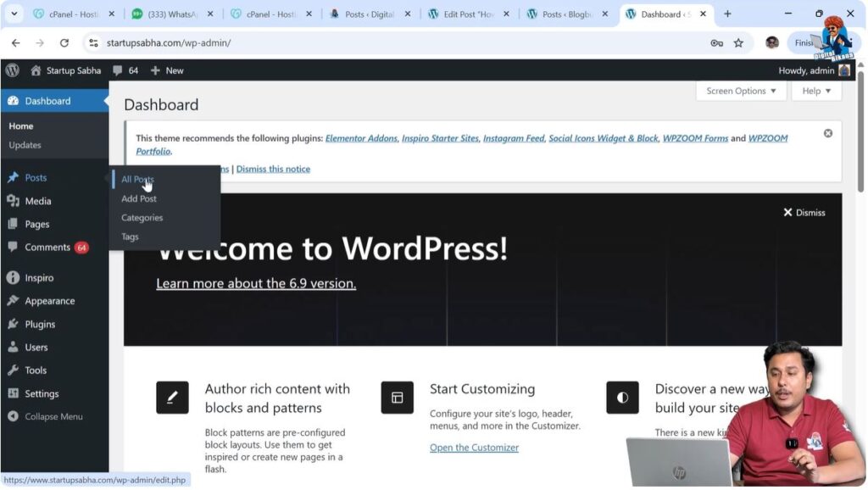The height and width of the screenshot is (490, 868).
Task: Select Pages in the admin sidebar
Action: click(36, 224)
